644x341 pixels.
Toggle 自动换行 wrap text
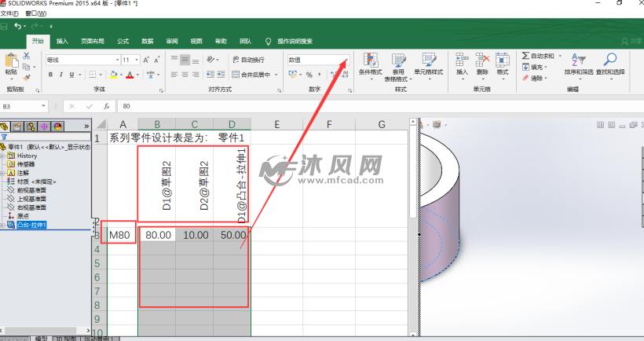[x=248, y=60]
